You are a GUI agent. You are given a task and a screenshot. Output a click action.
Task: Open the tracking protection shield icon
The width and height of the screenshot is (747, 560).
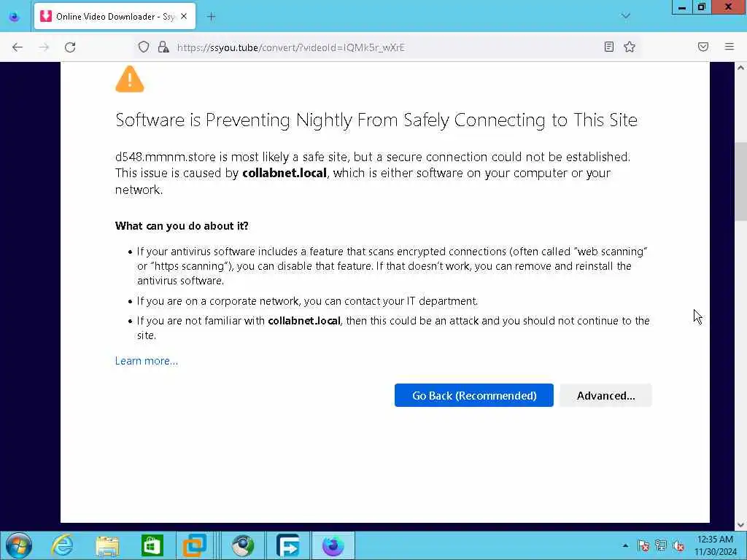pyautogui.click(x=144, y=47)
